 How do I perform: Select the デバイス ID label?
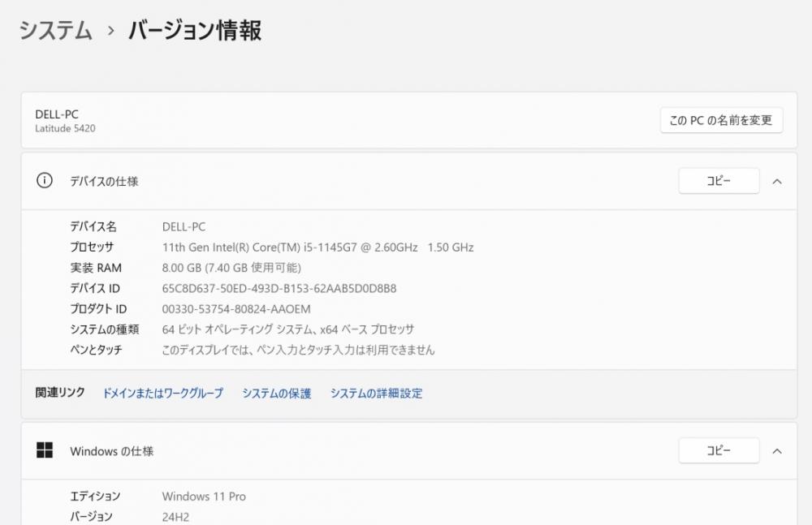(95, 288)
